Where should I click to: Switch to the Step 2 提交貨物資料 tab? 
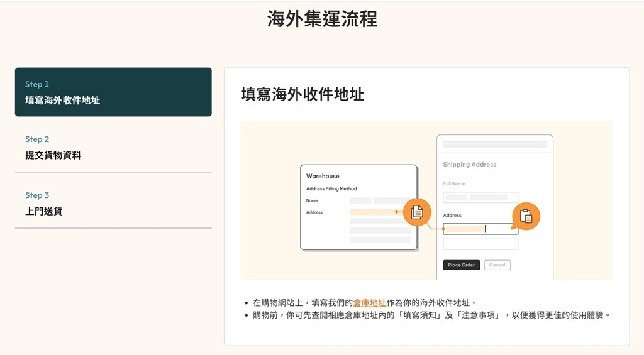(113, 147)
